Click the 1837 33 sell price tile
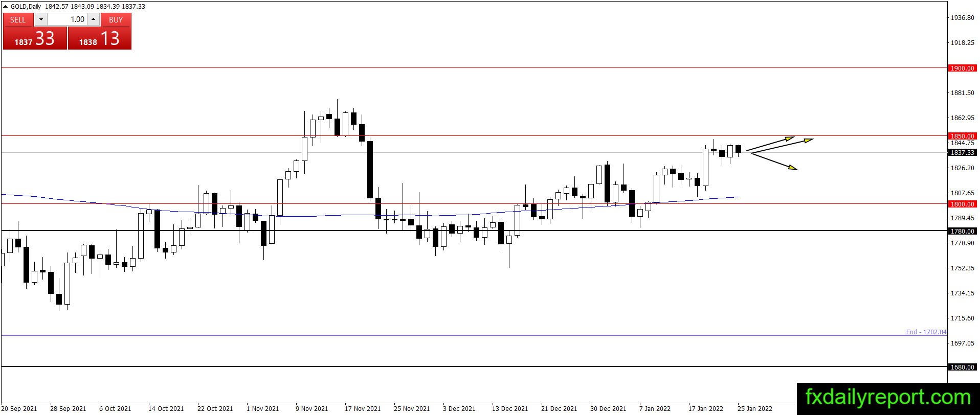 [x=35, y=38]
